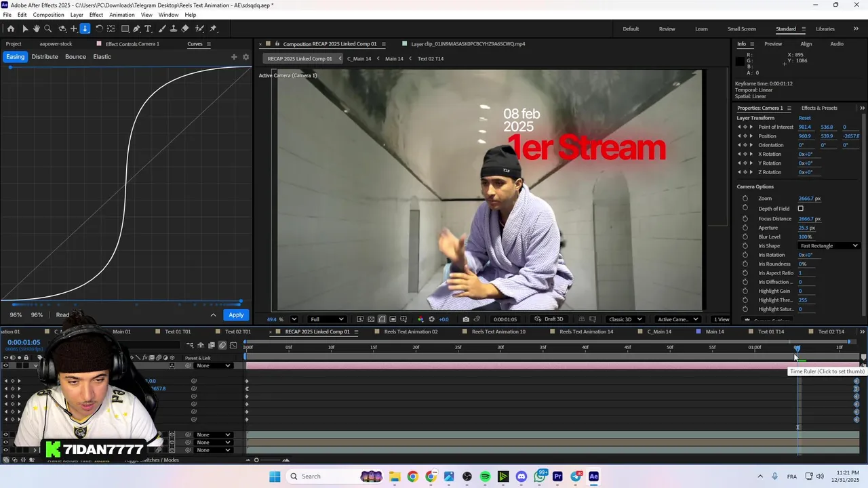Open the Composition menu
This screenshot has width=868, height=488.
(48, 15)
